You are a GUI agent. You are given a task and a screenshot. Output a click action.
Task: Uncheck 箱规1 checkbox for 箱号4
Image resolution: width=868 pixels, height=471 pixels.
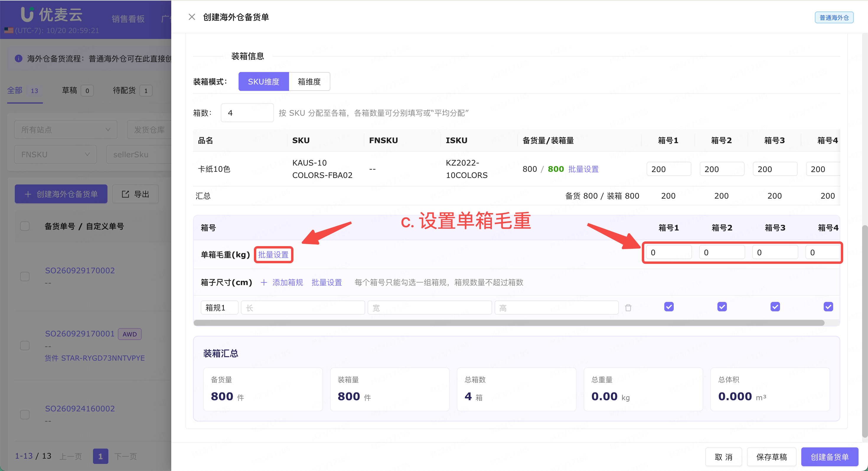pos(828,307)
